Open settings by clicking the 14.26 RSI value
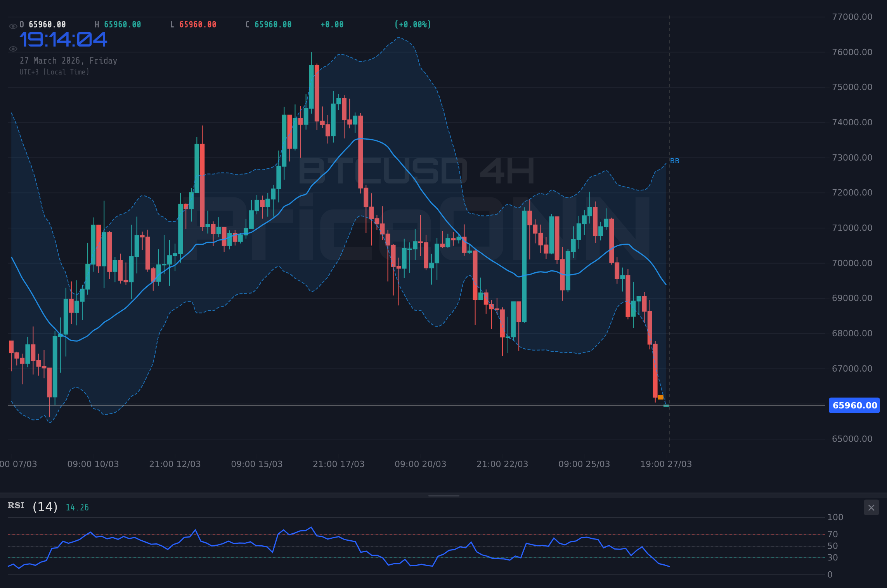This screenshot has height=588, width=887. point(77,507)
